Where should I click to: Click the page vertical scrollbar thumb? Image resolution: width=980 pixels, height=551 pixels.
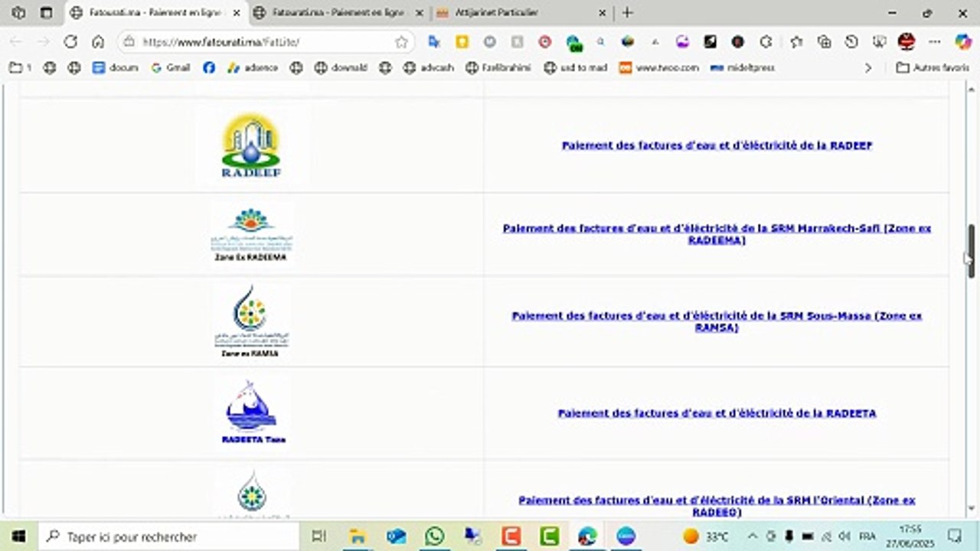pos(971,251)
